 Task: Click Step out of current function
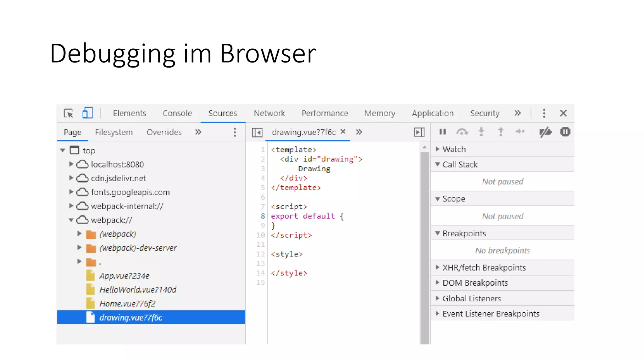pyautogui.click(x=501, y=132)
